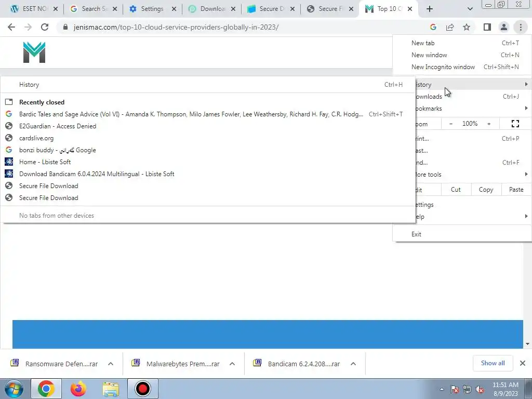532x399 pixels.
Task: Open options for Bandicam 6.2.4.208 download
Action: coord(353,364)
